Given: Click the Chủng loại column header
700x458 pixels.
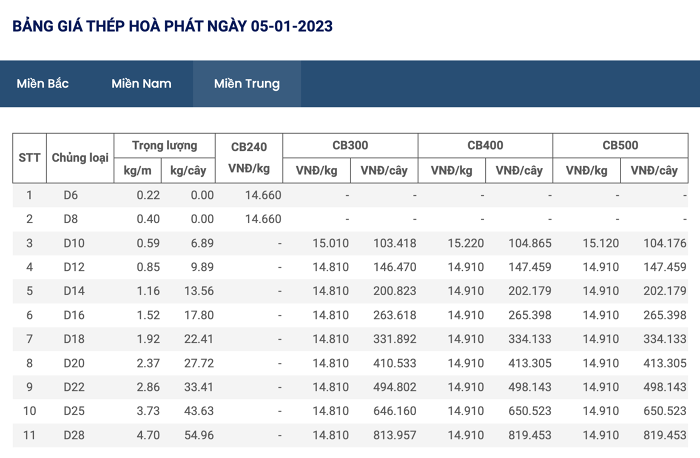Looking at the screenshot, I should click(x=80, y=158).
